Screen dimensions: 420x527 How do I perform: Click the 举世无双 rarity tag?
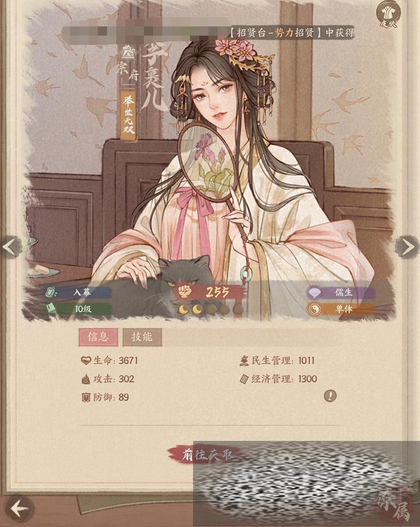tap(128, 115)
